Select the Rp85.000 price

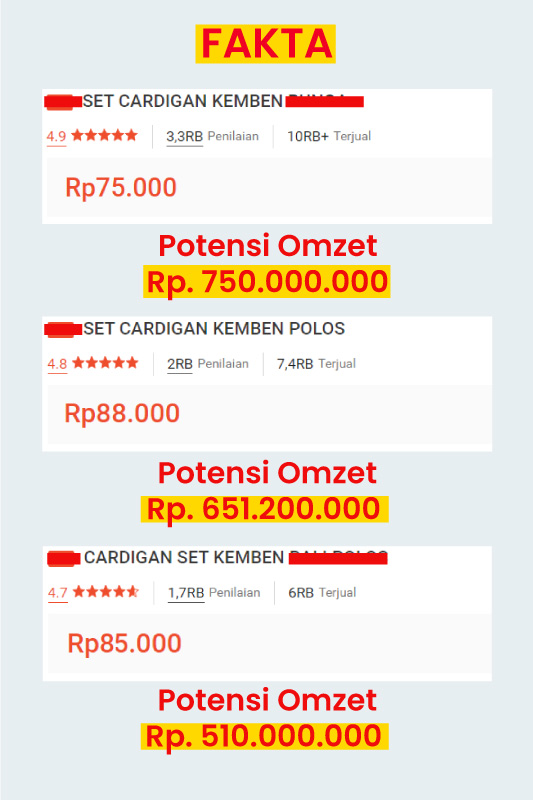[x=124, y=643]
